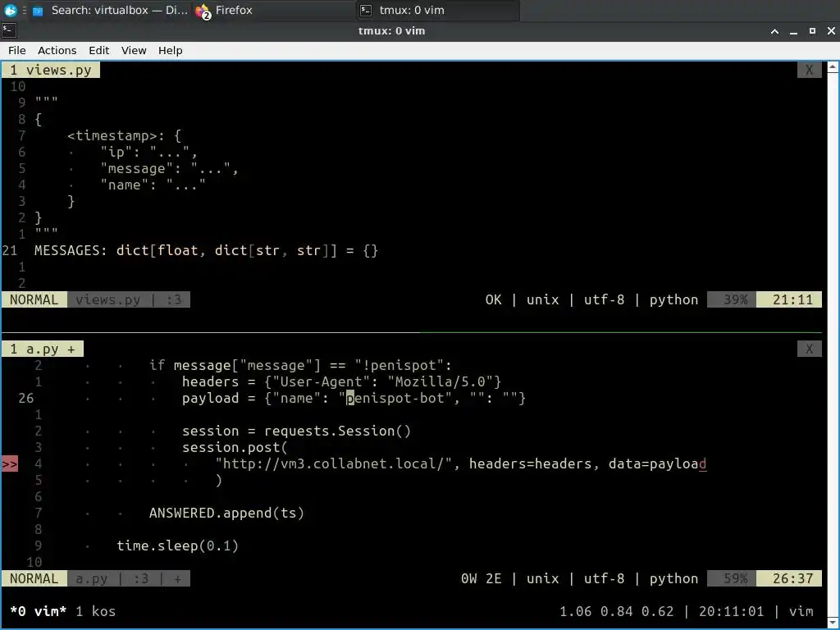Click the terminal icon in title bar
840x630 pixels.
(8, 30)
